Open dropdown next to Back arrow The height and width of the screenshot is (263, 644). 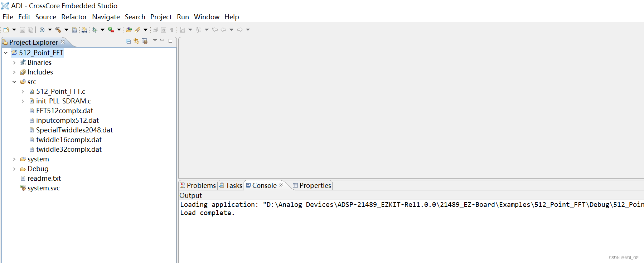(231, 30)
